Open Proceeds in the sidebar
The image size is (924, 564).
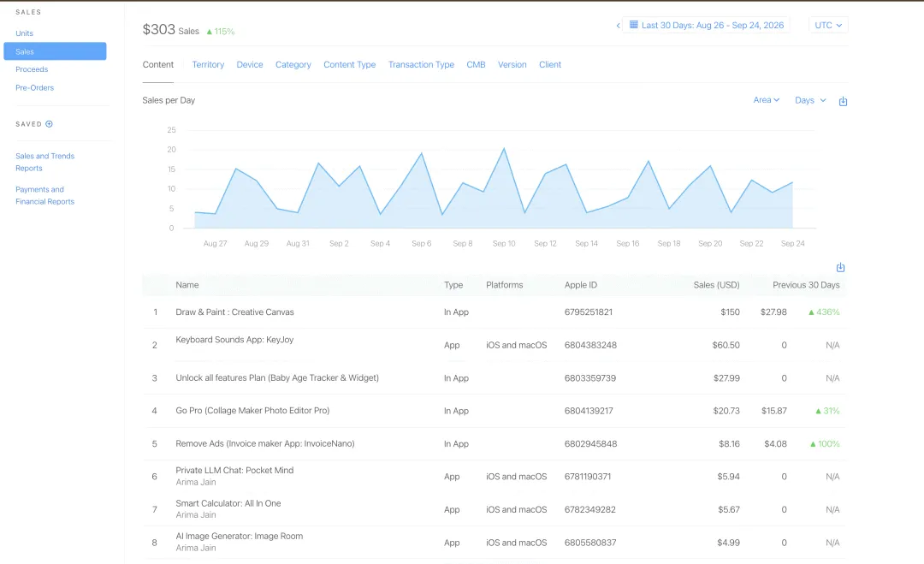(32, 69)
